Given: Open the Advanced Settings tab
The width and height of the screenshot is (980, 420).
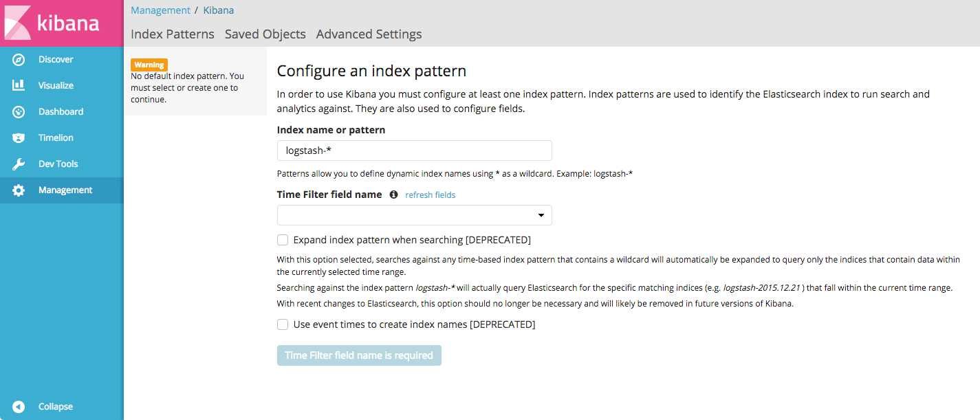Looking at the screenshot, I should tap(369, 34).
